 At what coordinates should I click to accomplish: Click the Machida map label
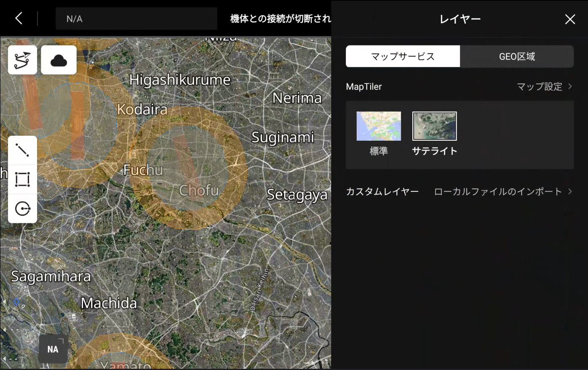click(109, 303)
